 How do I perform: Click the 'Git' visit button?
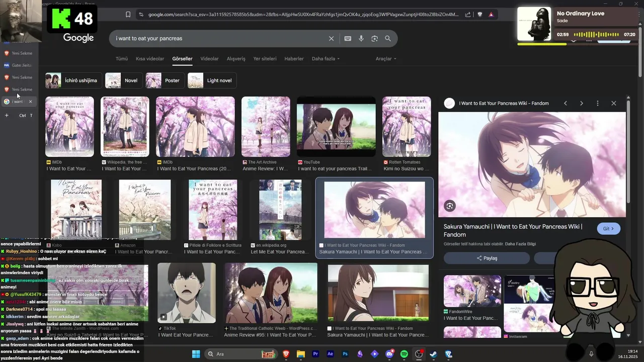click(609, 228)
